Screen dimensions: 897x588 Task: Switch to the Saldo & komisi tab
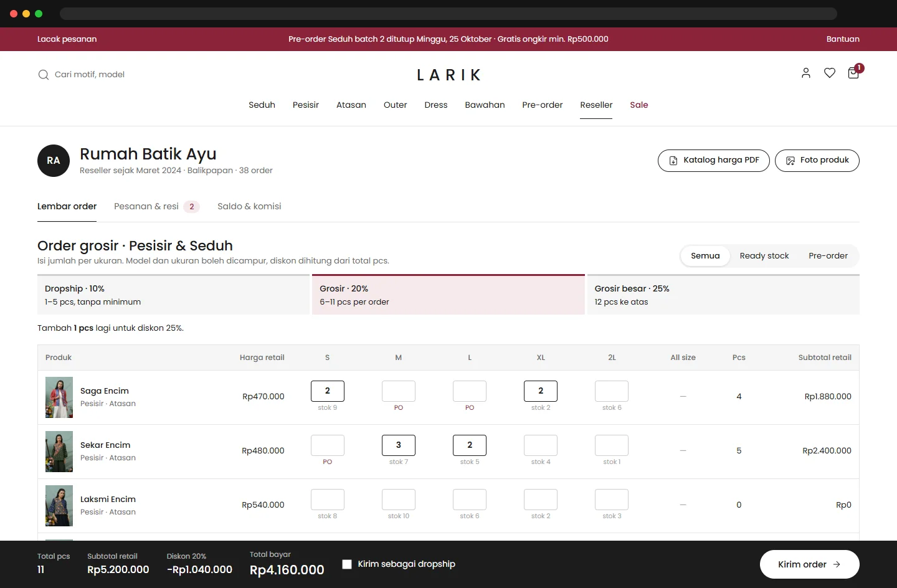pos(249,206)
